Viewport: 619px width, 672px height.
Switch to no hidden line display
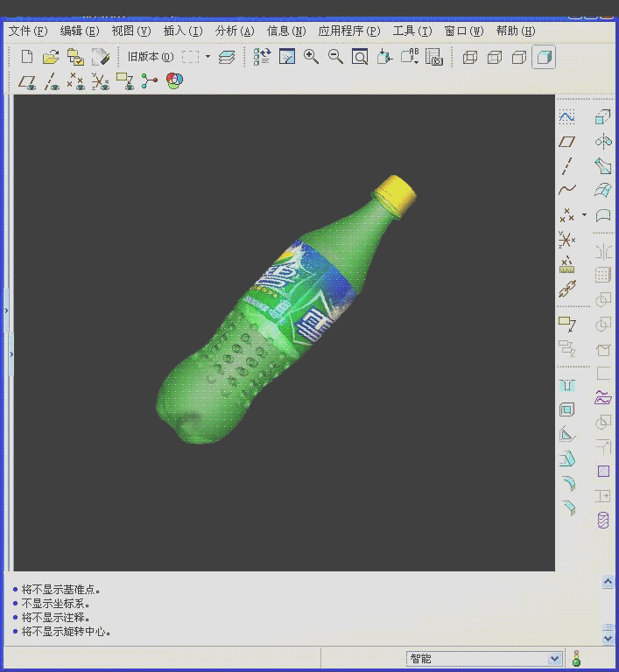coord(519,57)
